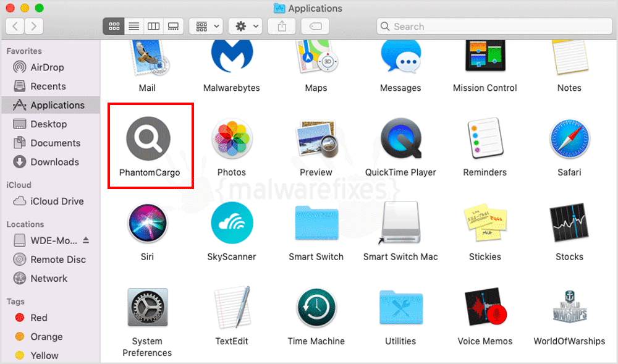Select the PhantomCargo application icon
The image size is (618, 364).
pos(148,138)
